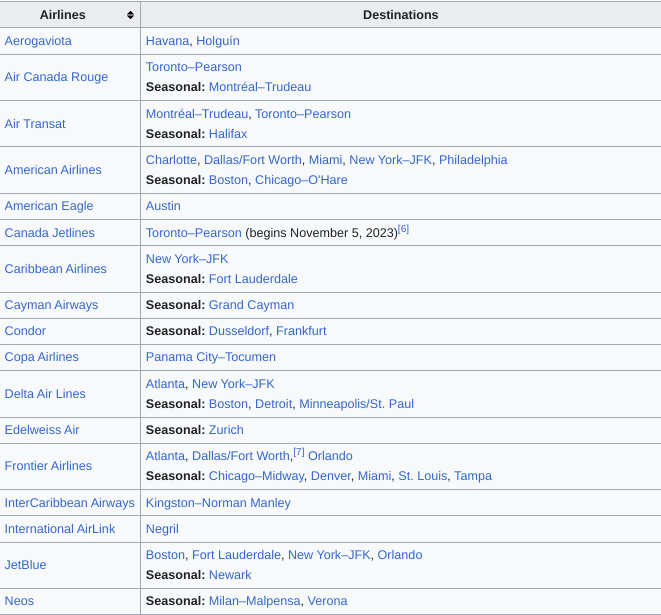The width and height of the screenshot is (661, 615).
Task: Select the Airlines column header label
Action: (63, 15)
